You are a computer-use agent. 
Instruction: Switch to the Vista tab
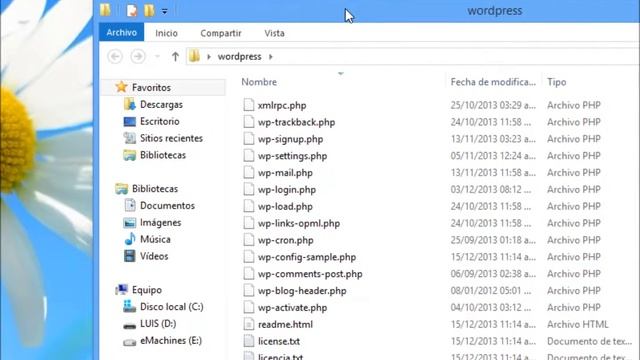click(274, 33)
